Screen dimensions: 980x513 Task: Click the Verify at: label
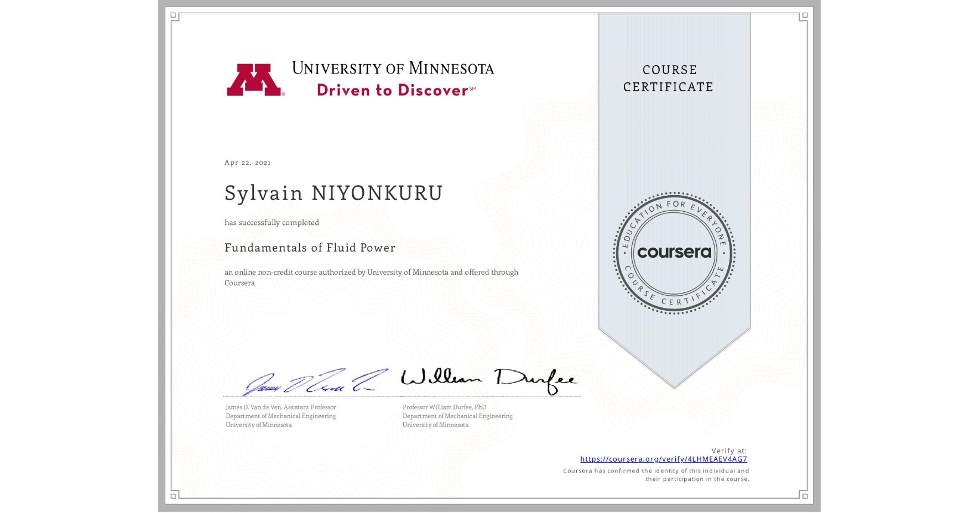pyautogui.click(x=731, y=450)
